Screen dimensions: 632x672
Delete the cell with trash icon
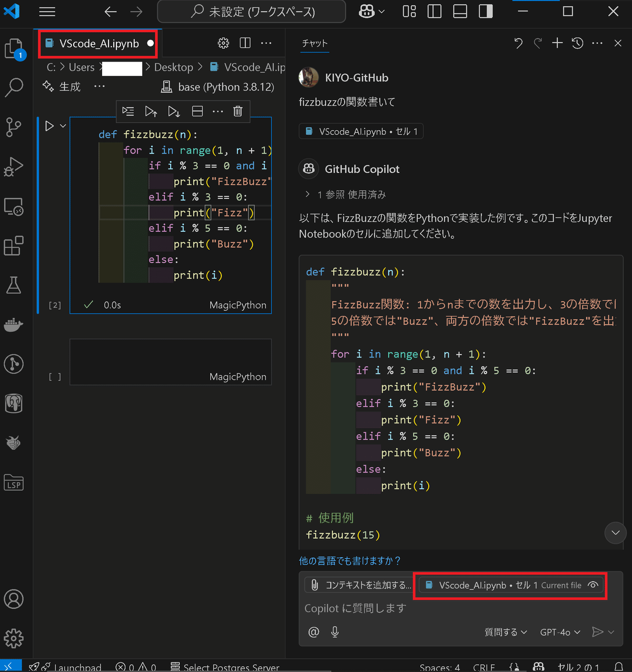[238, 111]
